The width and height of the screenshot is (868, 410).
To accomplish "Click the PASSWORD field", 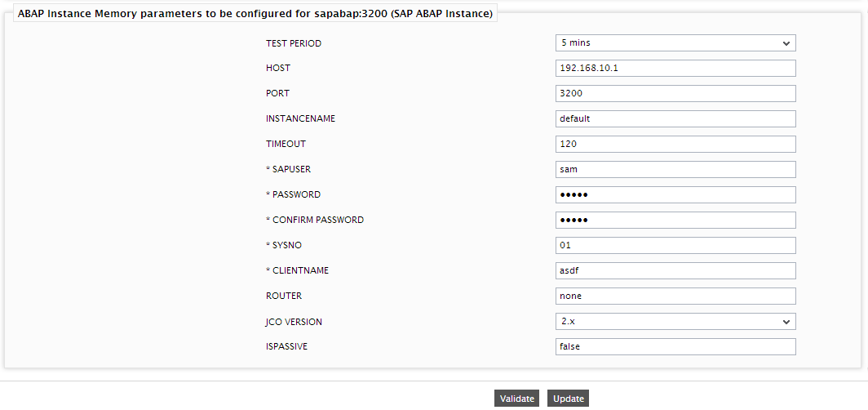I will (675, 194).
